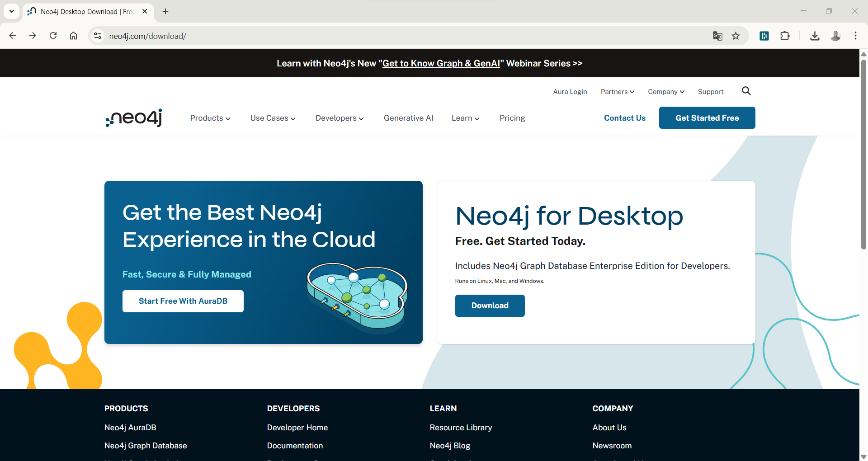Expand the Products menu
This screenshot has height=461, width=868.
pos(210,118)
